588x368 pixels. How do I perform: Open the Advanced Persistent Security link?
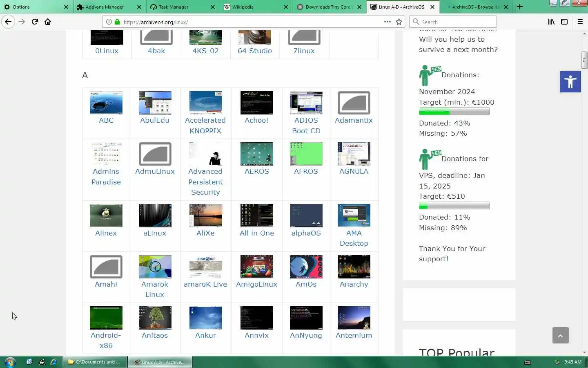(x=205, y=182)
